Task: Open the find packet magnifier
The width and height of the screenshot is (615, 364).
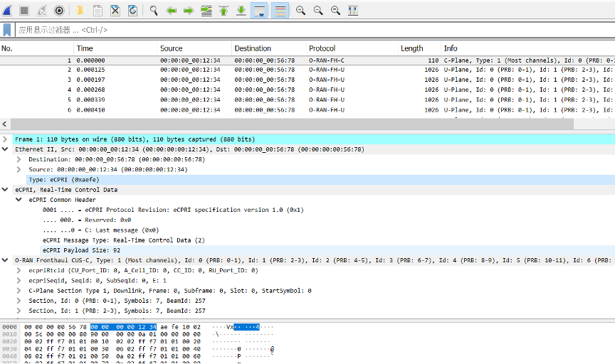Action: pyautogui.click(x=154, y=11)
